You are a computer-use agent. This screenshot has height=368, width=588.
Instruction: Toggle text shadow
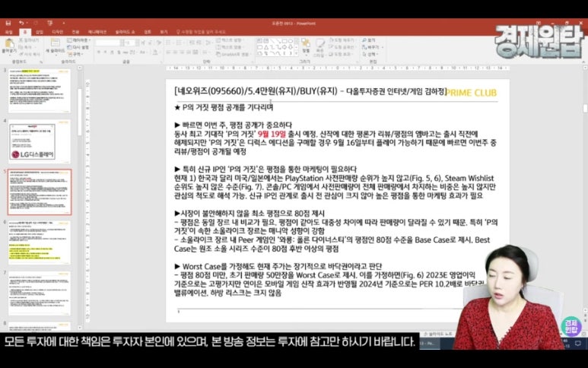coord(119,52)
